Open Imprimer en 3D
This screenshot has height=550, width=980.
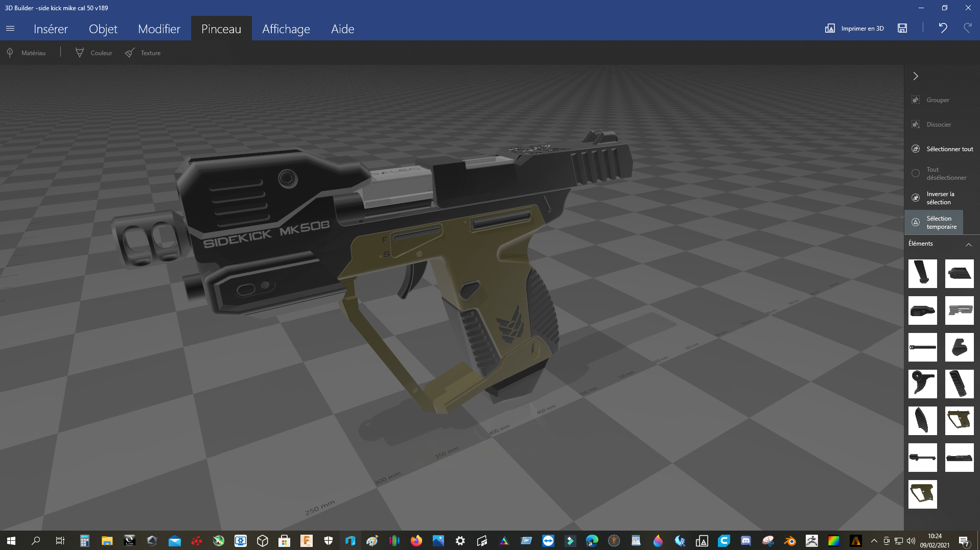854,28
